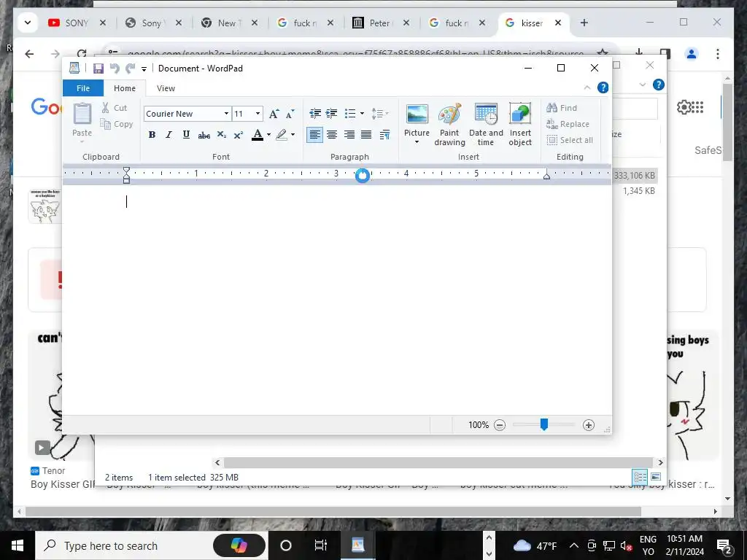Viewport: 747px width, 560px height.
Task: Click the Cut button
Action: click(x=115, y=108)
